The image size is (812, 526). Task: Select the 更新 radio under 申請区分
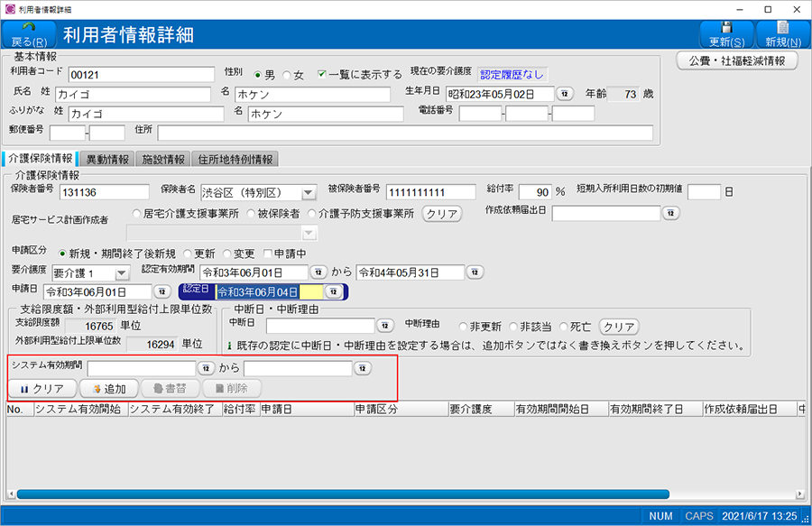click(188, 254)
